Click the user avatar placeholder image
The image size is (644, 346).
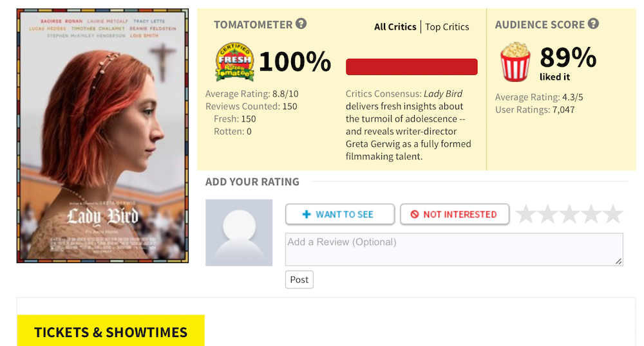239,232
